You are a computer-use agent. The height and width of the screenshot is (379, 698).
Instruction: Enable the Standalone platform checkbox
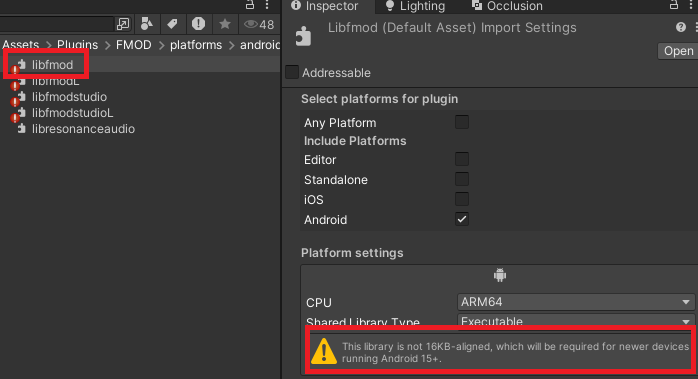click(462, 179)
